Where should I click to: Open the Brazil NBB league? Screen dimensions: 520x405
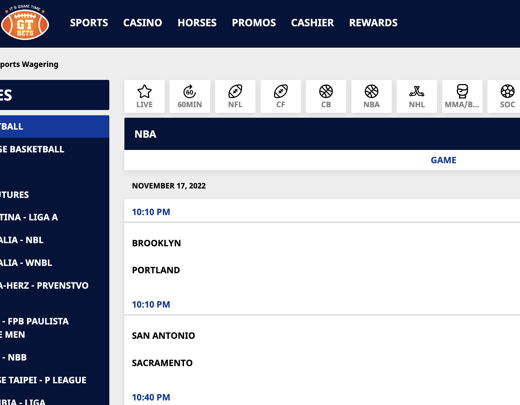[54, 357]
